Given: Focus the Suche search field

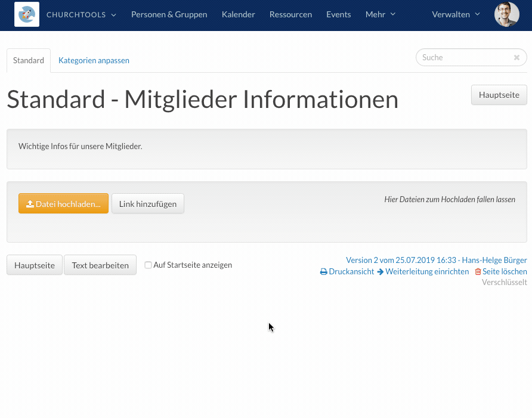Looking at the screenshot, I should tap(471, 57).
